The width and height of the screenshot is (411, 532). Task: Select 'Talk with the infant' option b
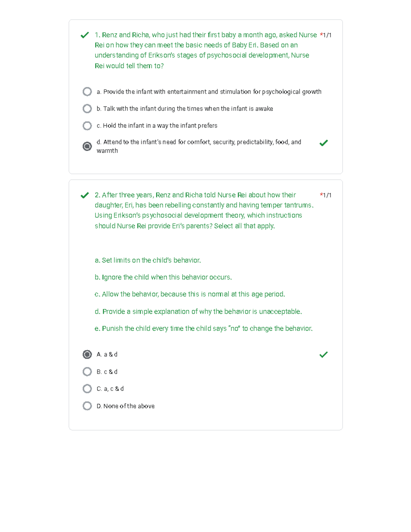[87, 109]
